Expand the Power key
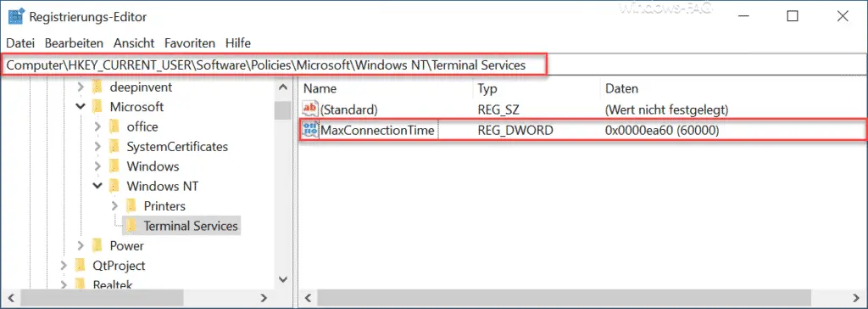Screen dimensions: 868x309 (x=81, y=246)
